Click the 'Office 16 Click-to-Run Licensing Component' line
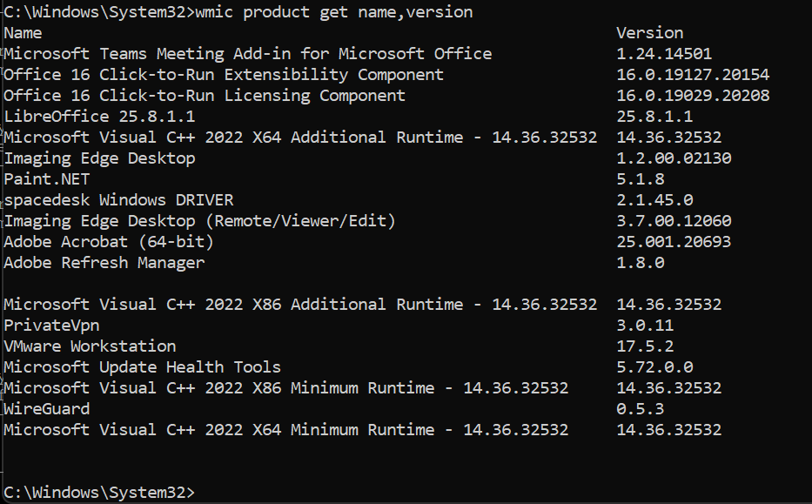 point(205,96)
